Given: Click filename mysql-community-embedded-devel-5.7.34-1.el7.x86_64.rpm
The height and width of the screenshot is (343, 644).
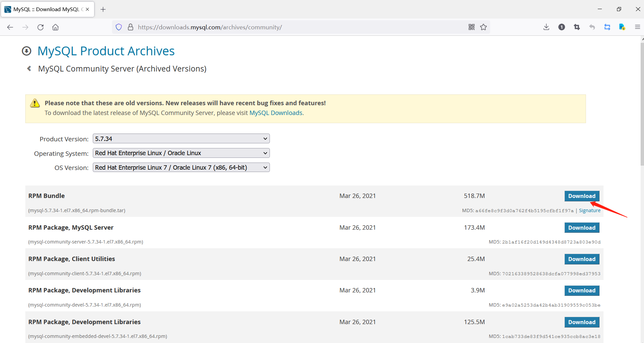Looking at the screenshot, I should pyautogui.click(x=98, y=336).
